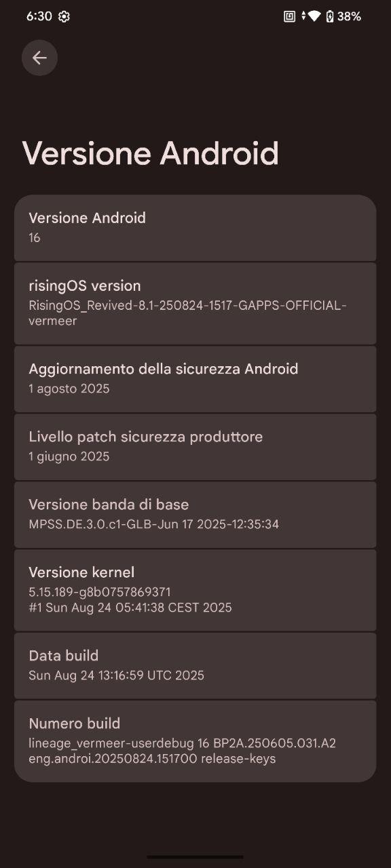391x868 pixels.
Task: Tap the RisingOS_Revived build string text
Action: [x=187, y=313]
